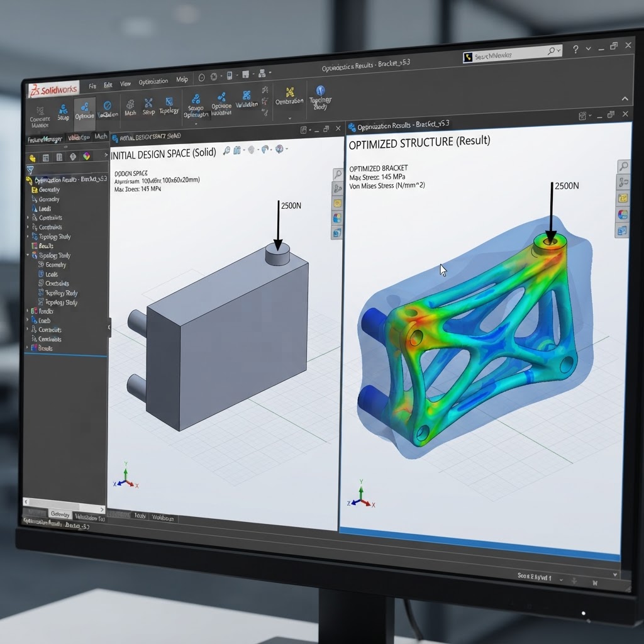Click multicolor icon in Optimized Structure side toolbar
The width and height of the screenshot is (644, 644).
coord(623,214)
